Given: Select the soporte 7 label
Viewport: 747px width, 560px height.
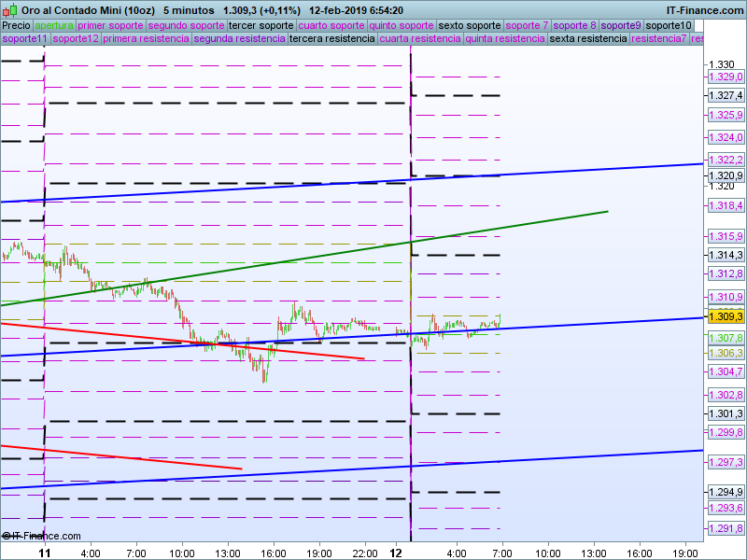Looking at the screenshot, I should coord(527,25).
